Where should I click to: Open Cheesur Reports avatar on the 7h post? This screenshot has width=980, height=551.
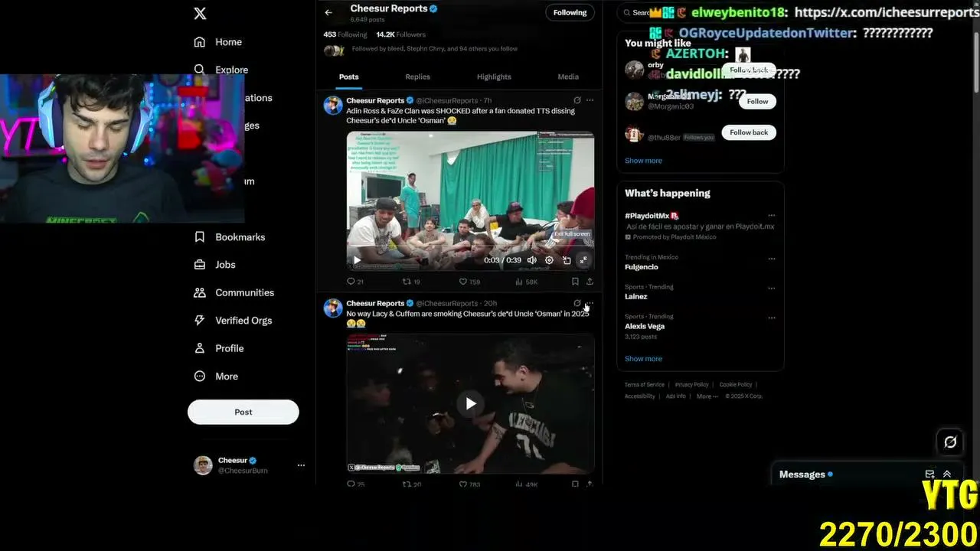[x=333, y=106]
